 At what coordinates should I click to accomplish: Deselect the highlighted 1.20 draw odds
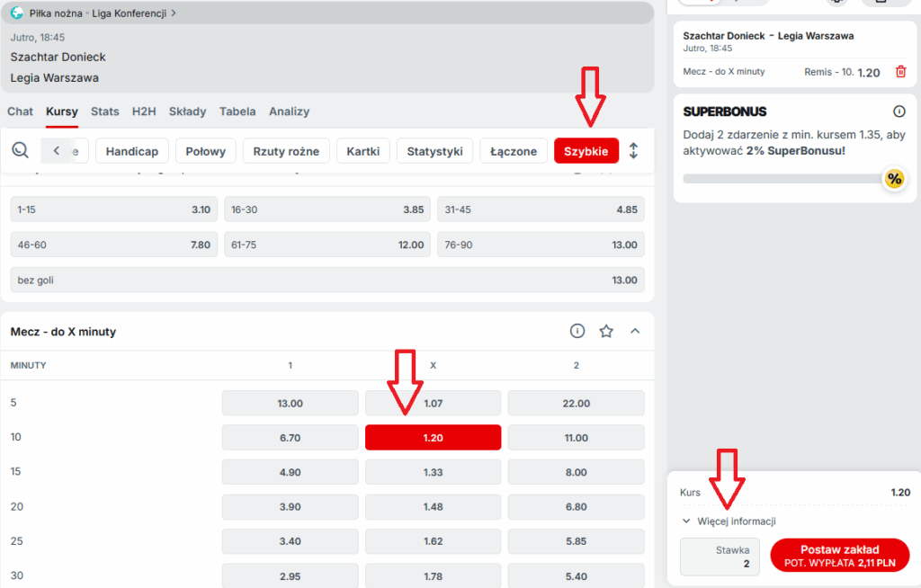(433, 438)
